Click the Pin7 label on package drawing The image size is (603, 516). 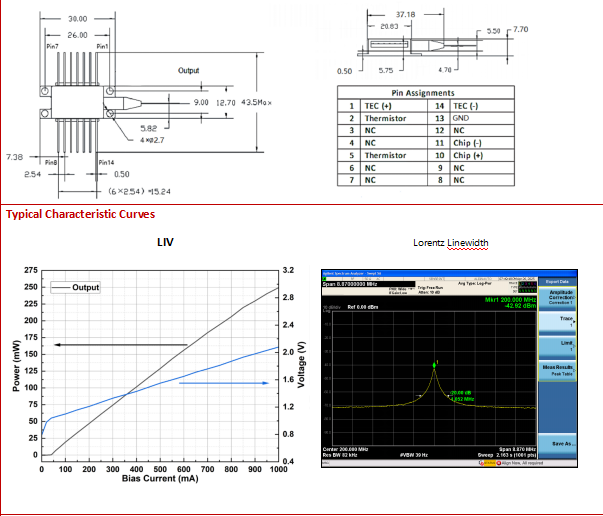coord(52,47)
